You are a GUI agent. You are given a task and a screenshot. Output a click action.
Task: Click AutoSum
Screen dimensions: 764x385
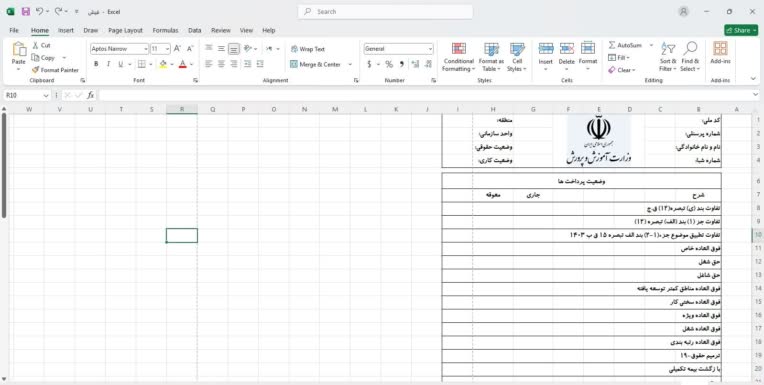(625, 45)
